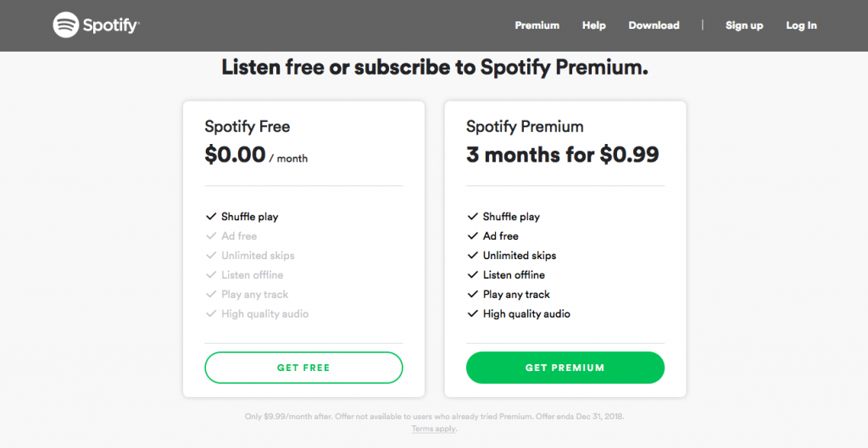Click High quality audio checkmark in Premium

[x=472, y=313]
